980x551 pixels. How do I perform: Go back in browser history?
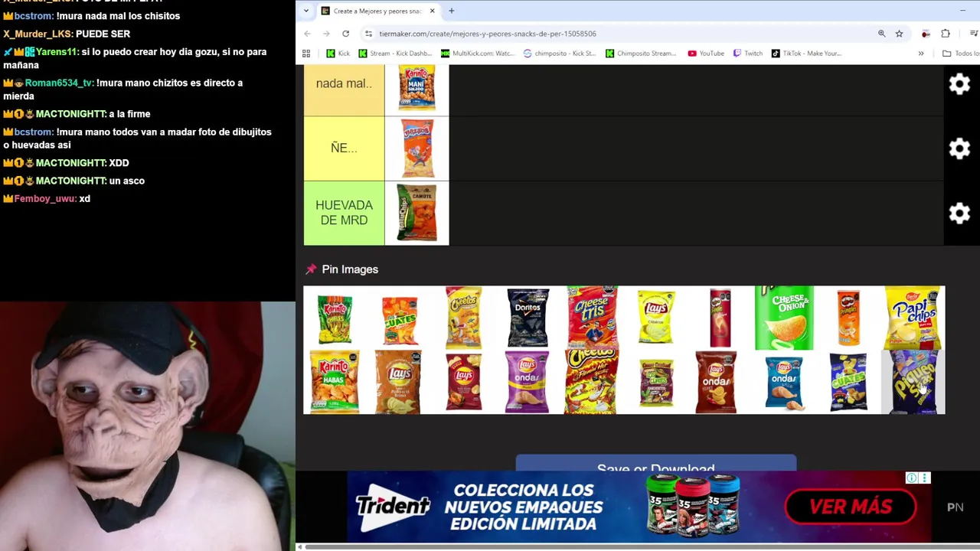pos(307,34)
